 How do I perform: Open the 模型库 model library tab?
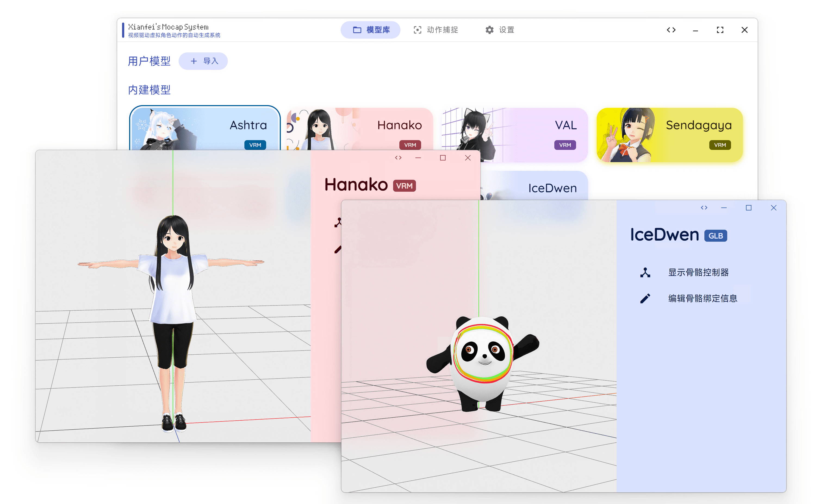click(x=371, y=30)
